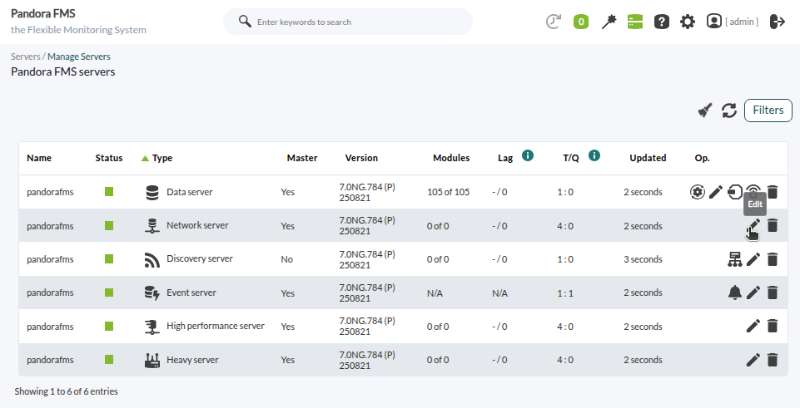800x408 pixels.
Task: Open Discovery server network task list icon
Action: [735, 259]
